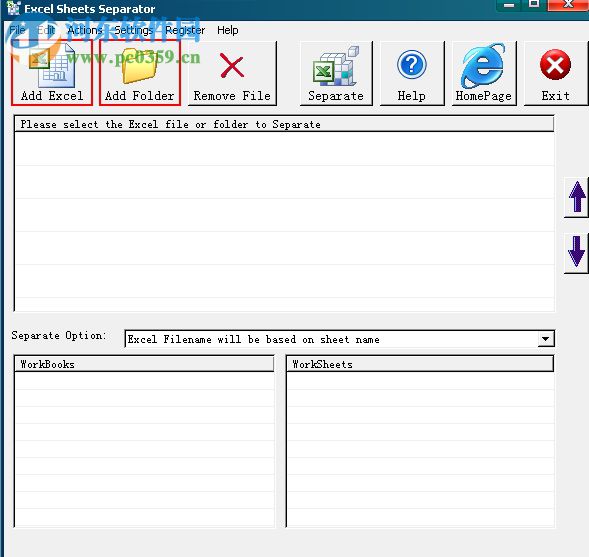Start splitting with the Separate button
This screenshot has width=589, height=557.
point(336,74)
